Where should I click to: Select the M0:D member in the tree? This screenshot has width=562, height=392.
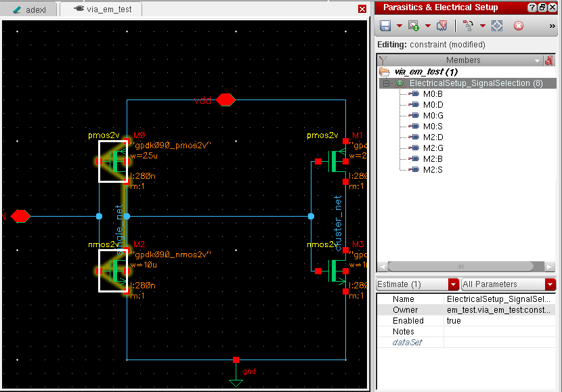click(x=433, y=104)
